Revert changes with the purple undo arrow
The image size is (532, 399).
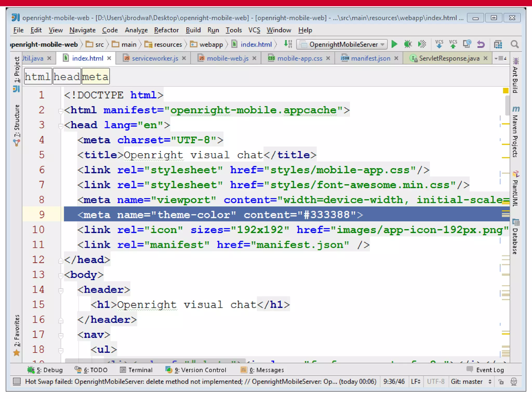click(481, 44)
